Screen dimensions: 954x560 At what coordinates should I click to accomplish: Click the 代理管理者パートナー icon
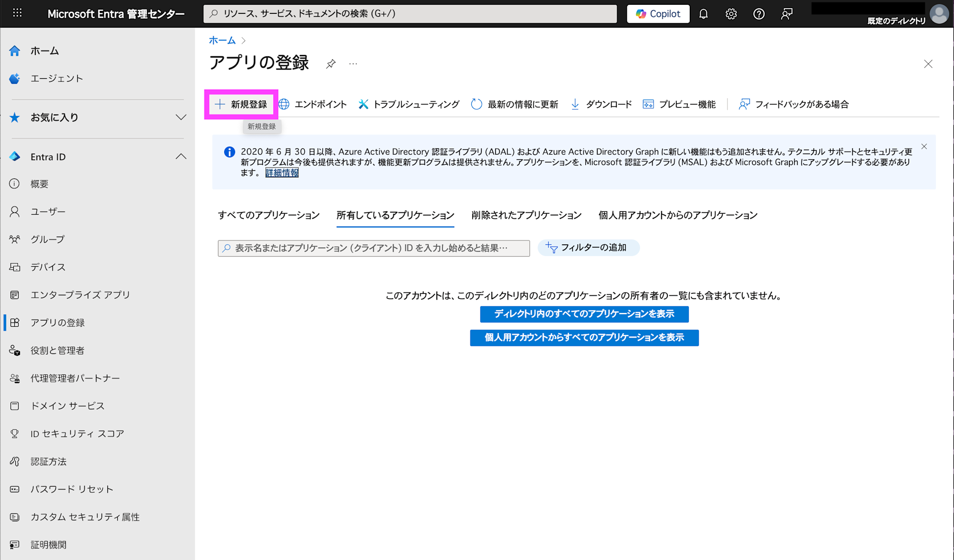tap(15, 378)
